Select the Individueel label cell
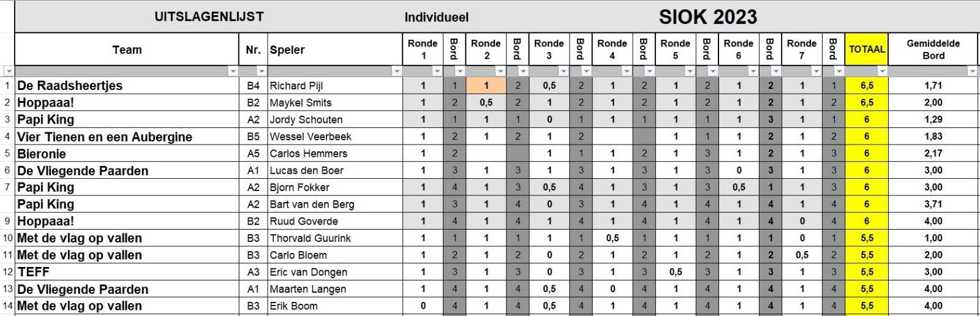The height and width of the screenshot is (316, 980). pyautogui.click(x=436, y=17)
